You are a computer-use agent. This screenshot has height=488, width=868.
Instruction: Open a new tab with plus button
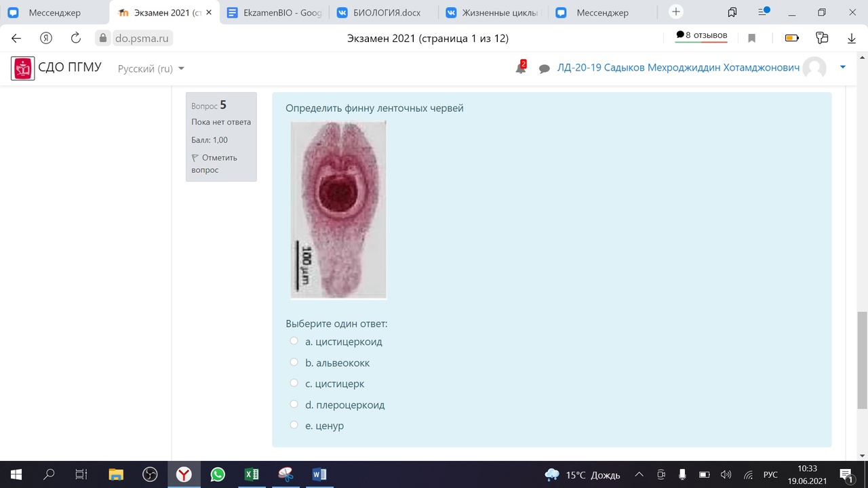(675, 12)
